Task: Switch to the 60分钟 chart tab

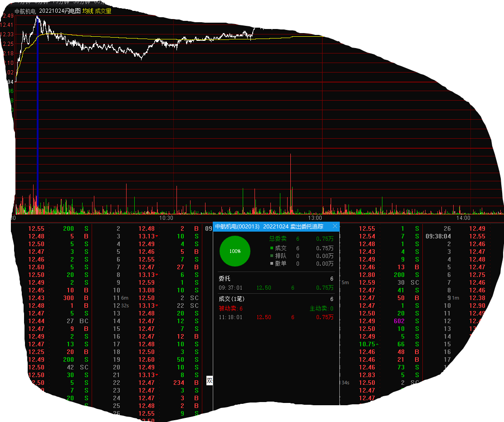Action: pyautogui.click(x=103, y=2)
